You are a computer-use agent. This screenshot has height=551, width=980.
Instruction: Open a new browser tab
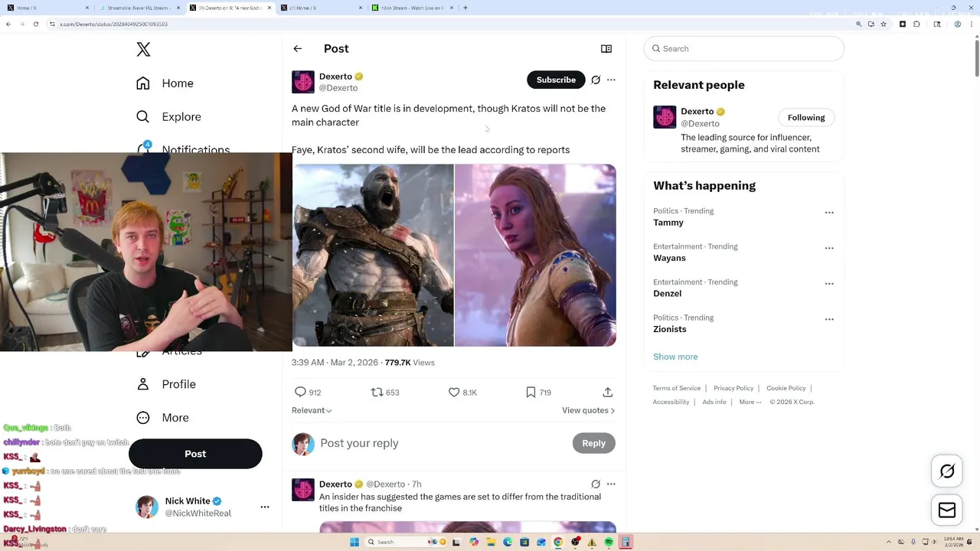(x=465, y=8)
